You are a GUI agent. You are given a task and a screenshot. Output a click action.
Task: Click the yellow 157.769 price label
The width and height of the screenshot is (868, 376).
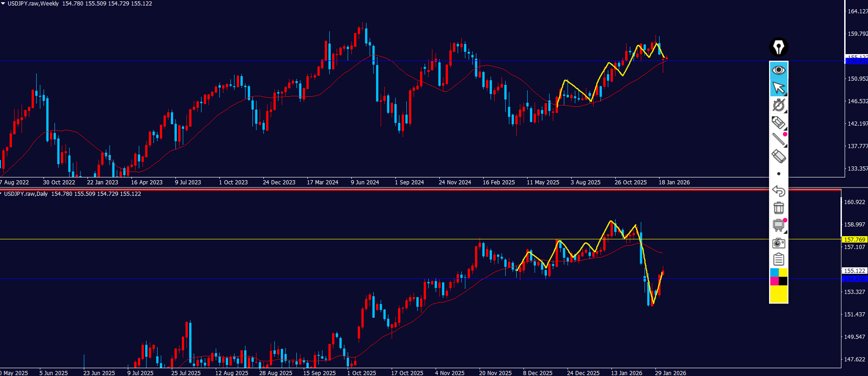point(854,239)
